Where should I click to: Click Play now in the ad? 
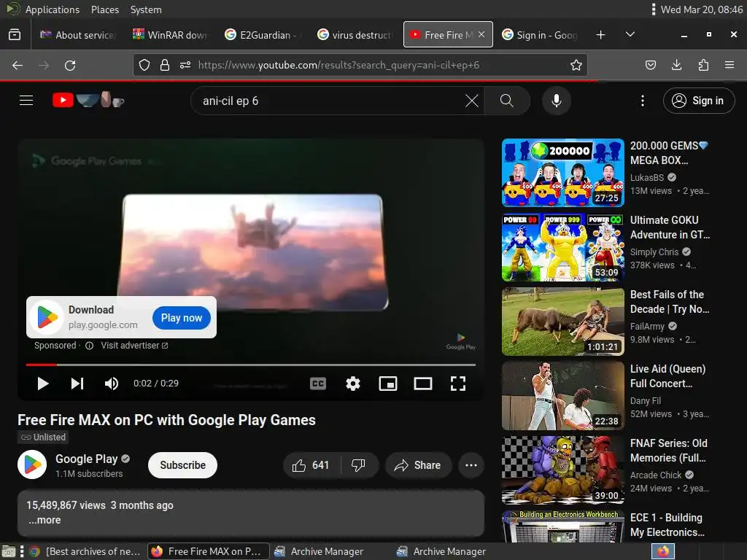[x=182, y=318]
